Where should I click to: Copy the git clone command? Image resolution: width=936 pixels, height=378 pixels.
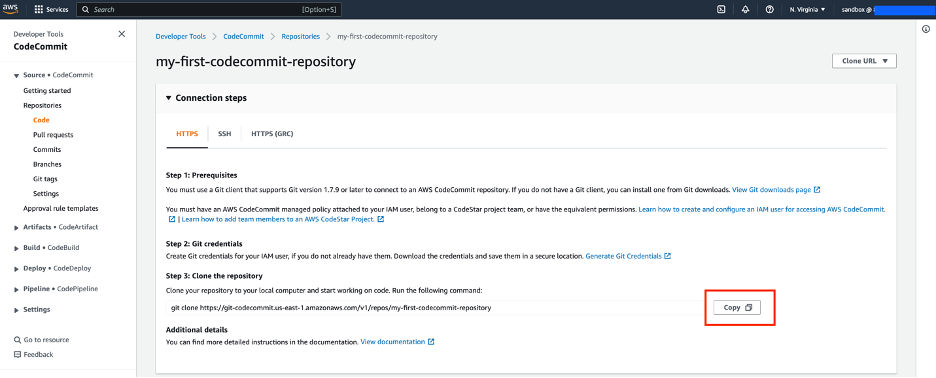pos(737,308)
